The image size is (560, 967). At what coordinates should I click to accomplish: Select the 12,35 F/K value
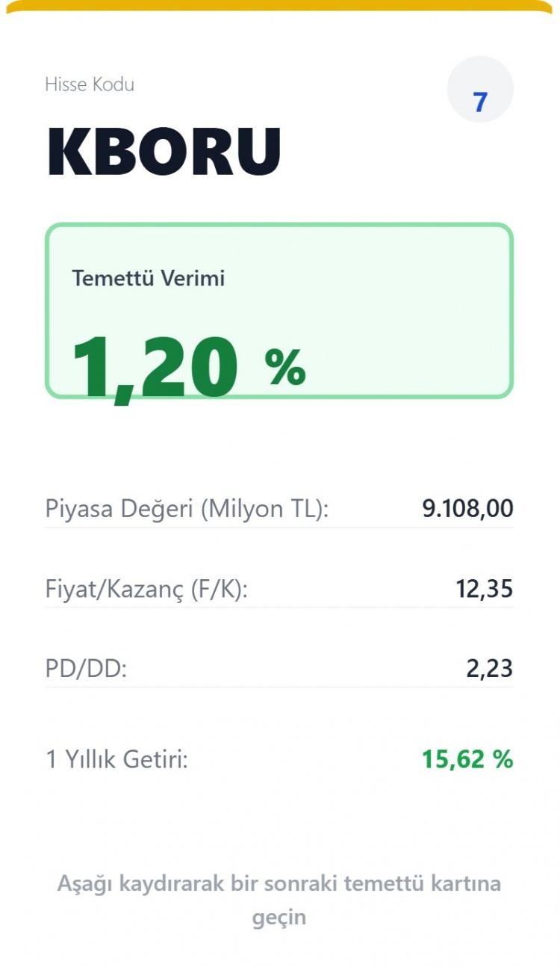coord(485,589)
